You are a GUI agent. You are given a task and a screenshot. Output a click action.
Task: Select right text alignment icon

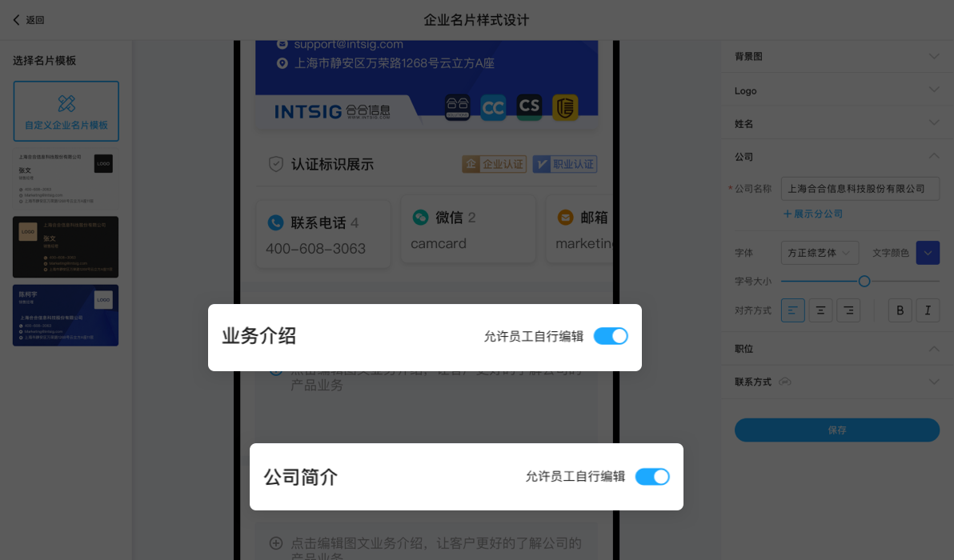coord(848,310)
